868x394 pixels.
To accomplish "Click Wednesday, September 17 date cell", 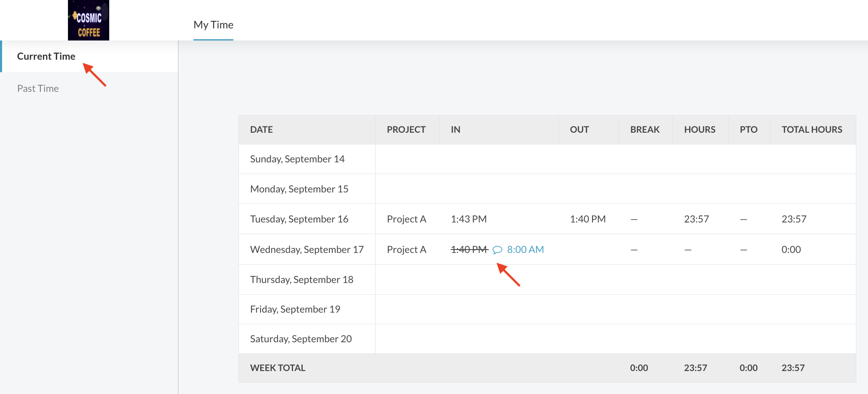I will tap(306, 250).
